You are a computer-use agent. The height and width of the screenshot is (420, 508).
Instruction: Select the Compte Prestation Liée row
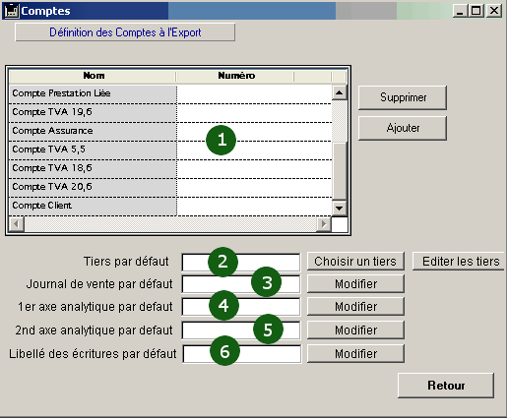click(x=170, y=94)
